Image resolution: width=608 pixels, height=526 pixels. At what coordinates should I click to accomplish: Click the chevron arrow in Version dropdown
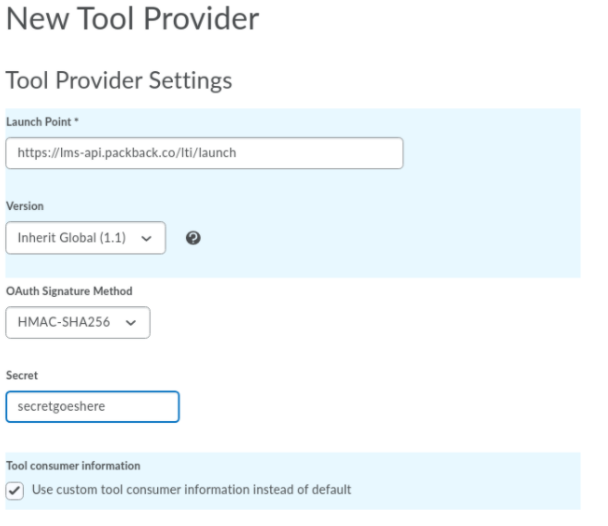146,238
